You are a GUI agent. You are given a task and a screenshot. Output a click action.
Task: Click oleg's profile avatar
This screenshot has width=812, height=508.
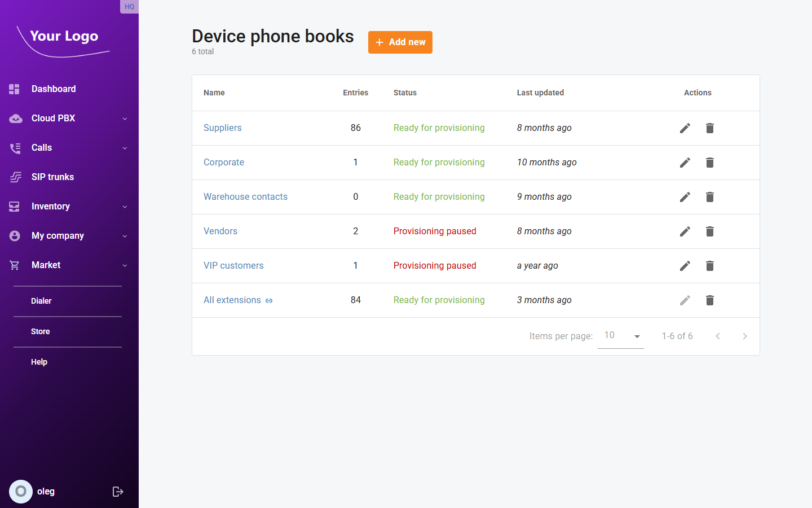20,491
